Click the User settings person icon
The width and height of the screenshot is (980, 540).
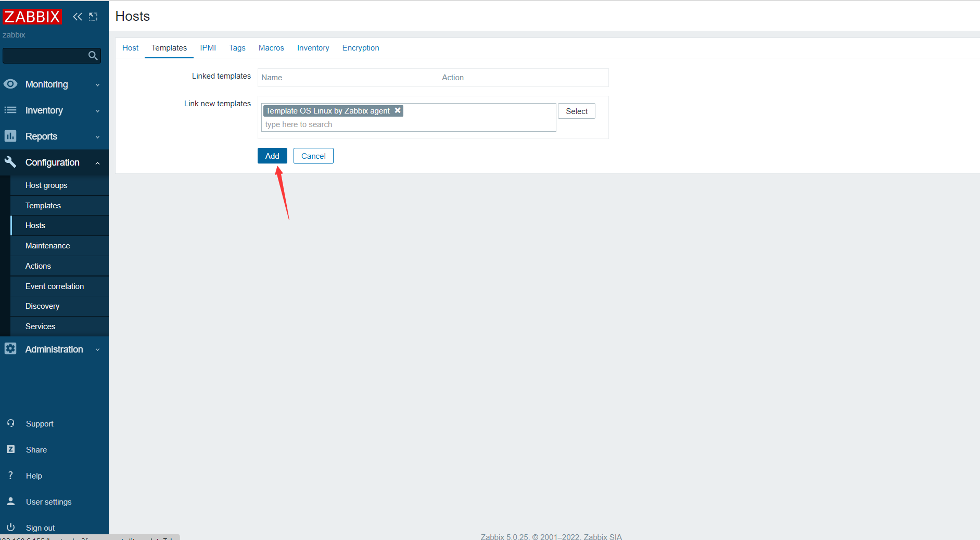click(10, 501)
